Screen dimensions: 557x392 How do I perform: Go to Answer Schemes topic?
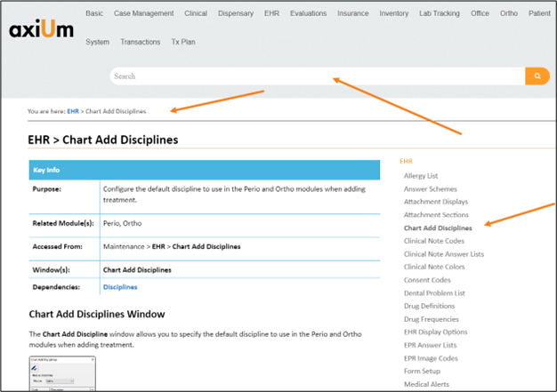point(430,188)
